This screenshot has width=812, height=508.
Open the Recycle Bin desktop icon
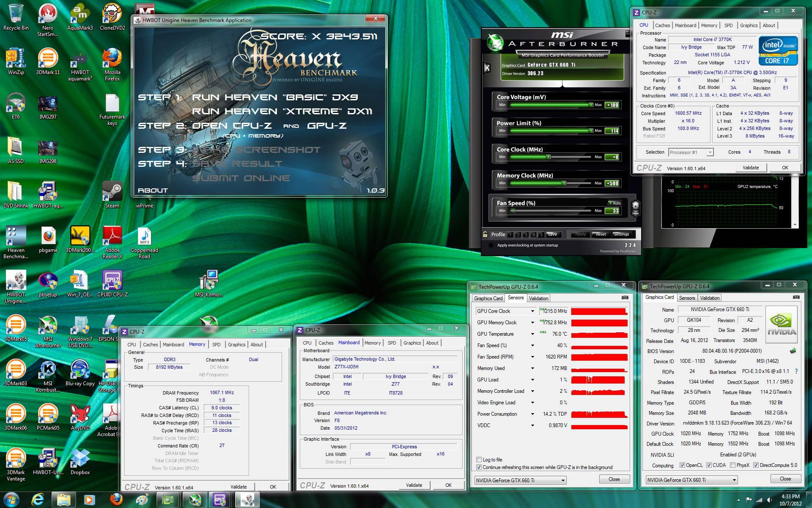tap(16, 17)
